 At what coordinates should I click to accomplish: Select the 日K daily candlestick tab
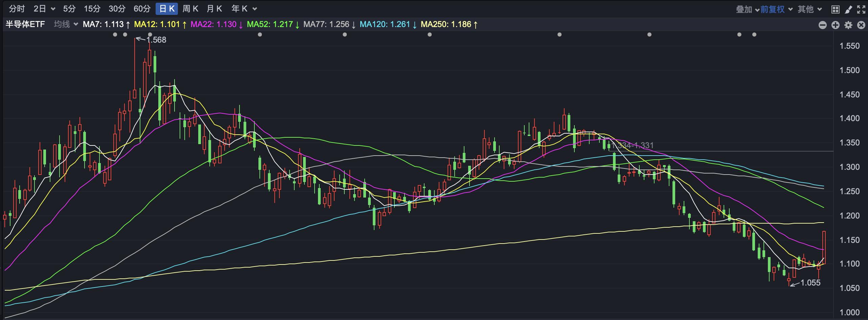tap(167, 9)
